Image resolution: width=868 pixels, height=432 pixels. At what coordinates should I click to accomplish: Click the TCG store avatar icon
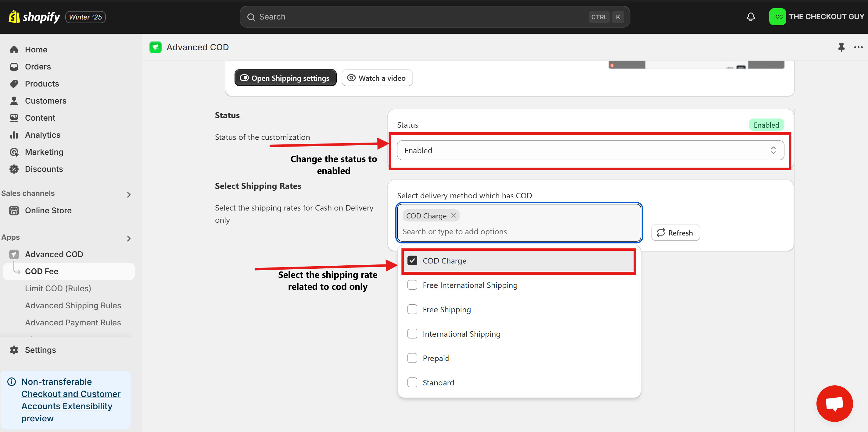(x=777, y=17)
